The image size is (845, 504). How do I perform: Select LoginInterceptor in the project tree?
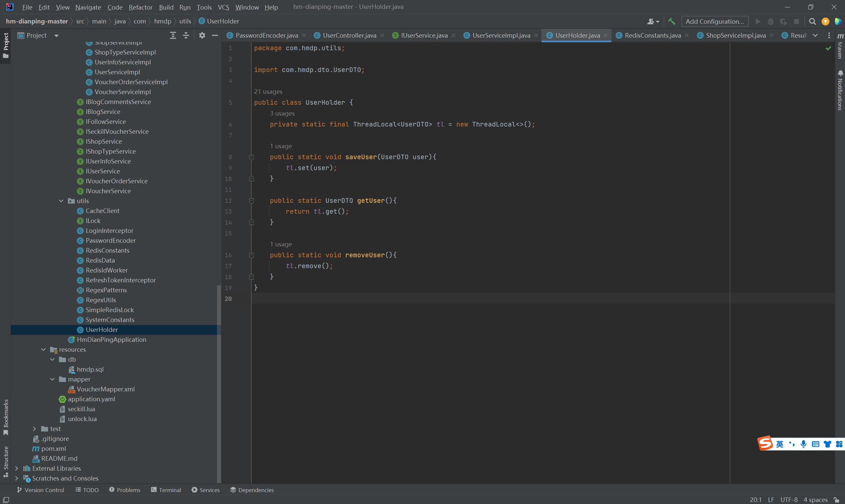[x=109, y=231]
